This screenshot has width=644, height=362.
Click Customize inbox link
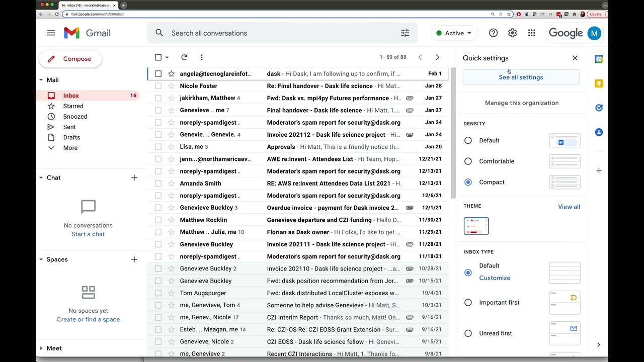[495, 278]
